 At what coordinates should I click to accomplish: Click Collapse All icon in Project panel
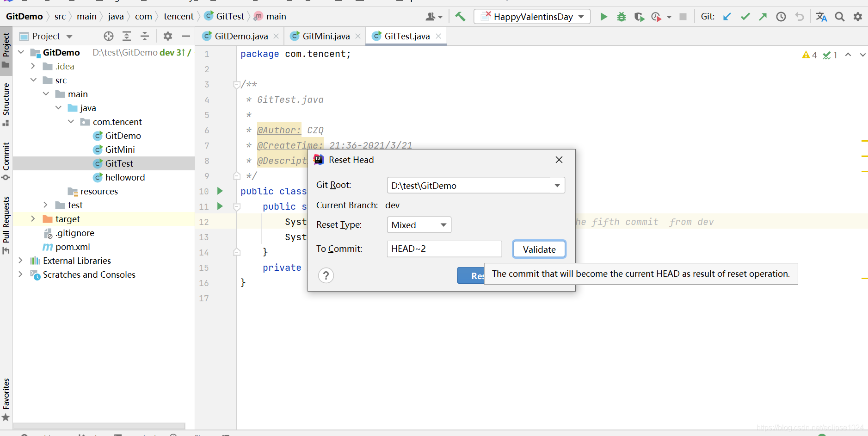pyautogui.click(x=145, y=36)
